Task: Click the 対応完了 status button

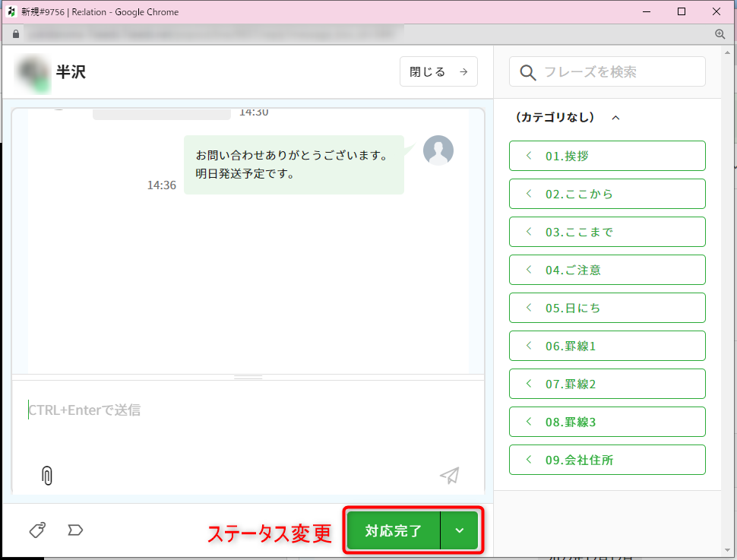Action: coord(394,530)
